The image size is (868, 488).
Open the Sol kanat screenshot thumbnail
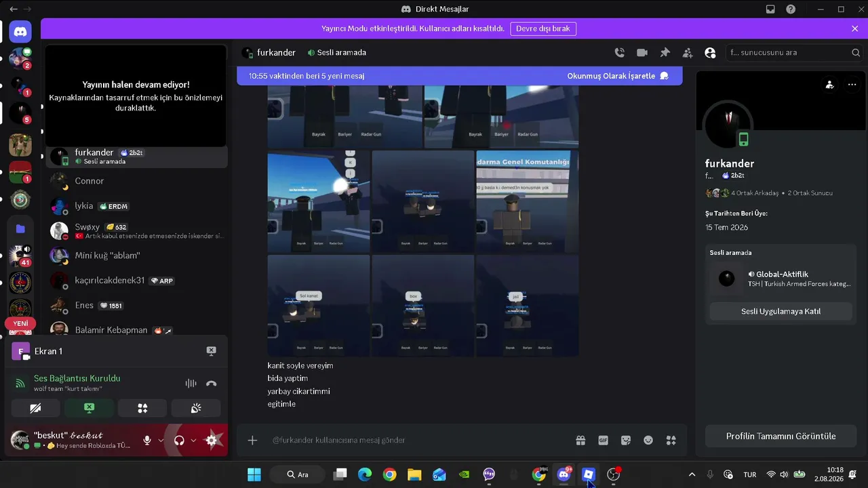[x=319, y=305]
